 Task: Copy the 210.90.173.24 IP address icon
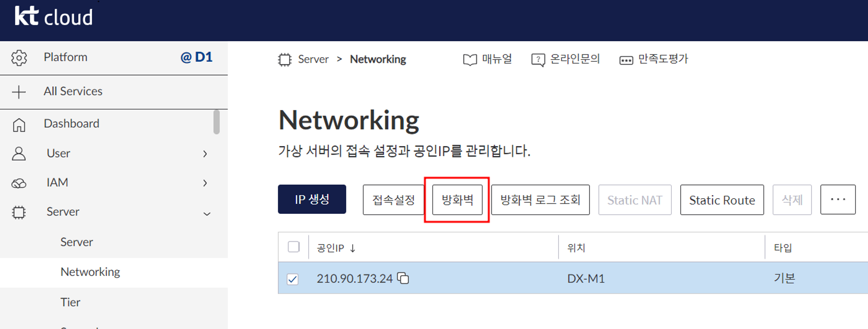click(403, 278)
